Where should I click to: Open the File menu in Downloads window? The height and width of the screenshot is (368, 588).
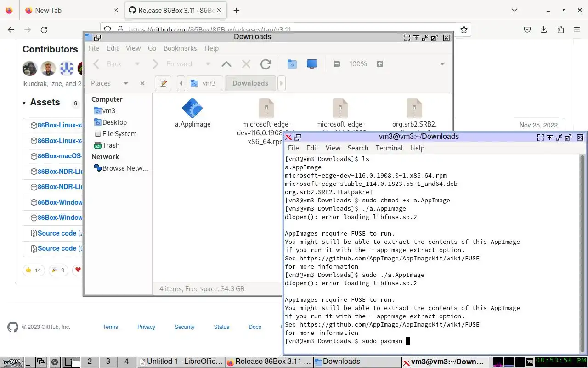pos(94,48)
